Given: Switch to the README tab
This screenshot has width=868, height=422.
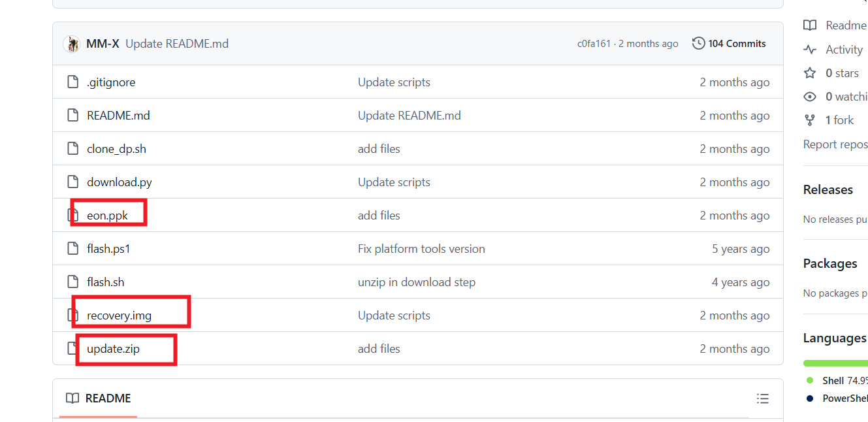Looking at the screenshot, I should pos(99,398).
